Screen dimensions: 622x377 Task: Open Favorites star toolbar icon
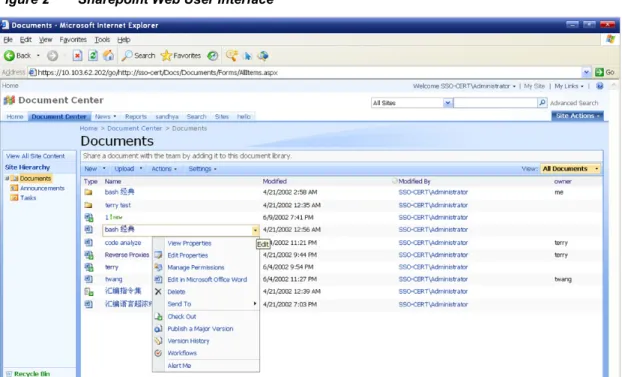click(166, 56)
